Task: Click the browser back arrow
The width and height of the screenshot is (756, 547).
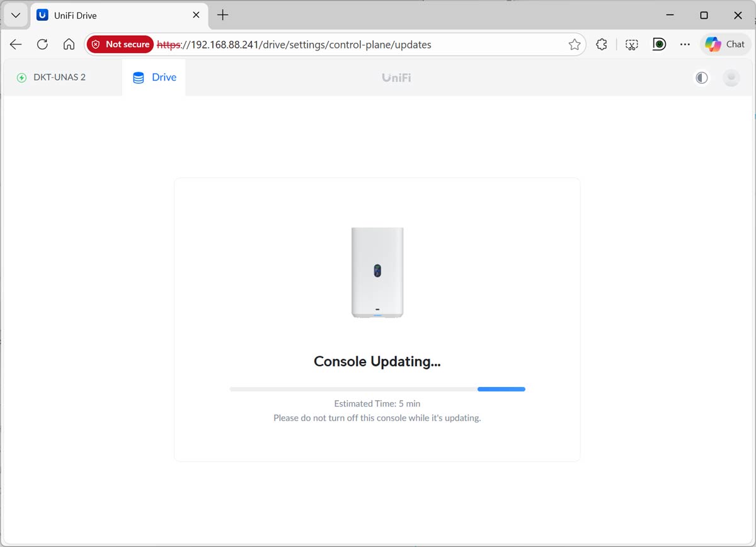Action: (x=16, y=44)
